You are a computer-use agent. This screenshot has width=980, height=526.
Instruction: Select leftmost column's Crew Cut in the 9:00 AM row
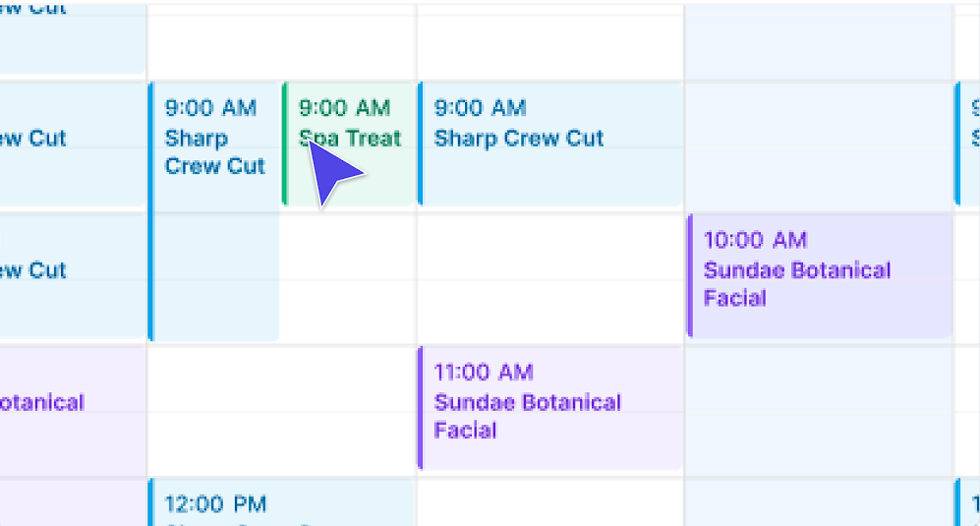[69, 143]
